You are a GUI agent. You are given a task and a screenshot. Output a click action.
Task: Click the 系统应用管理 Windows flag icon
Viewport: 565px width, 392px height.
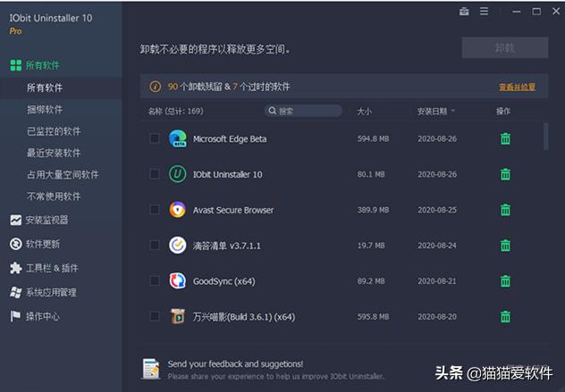[x=15, y=292]
